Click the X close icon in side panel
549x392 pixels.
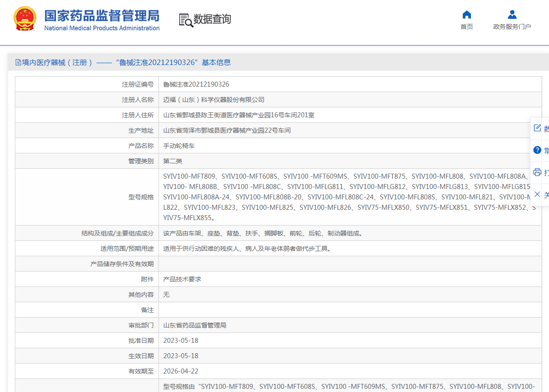[537, 194]
